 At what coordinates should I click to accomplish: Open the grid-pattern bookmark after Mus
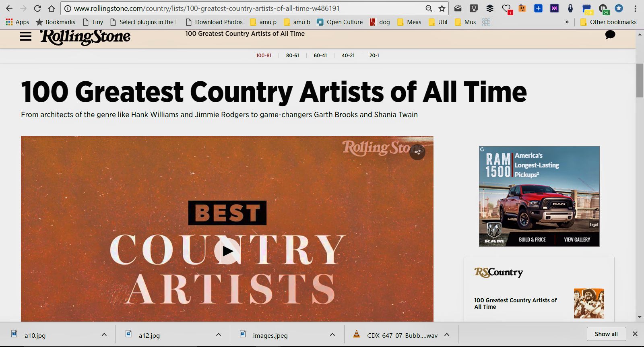click(486, 22)
